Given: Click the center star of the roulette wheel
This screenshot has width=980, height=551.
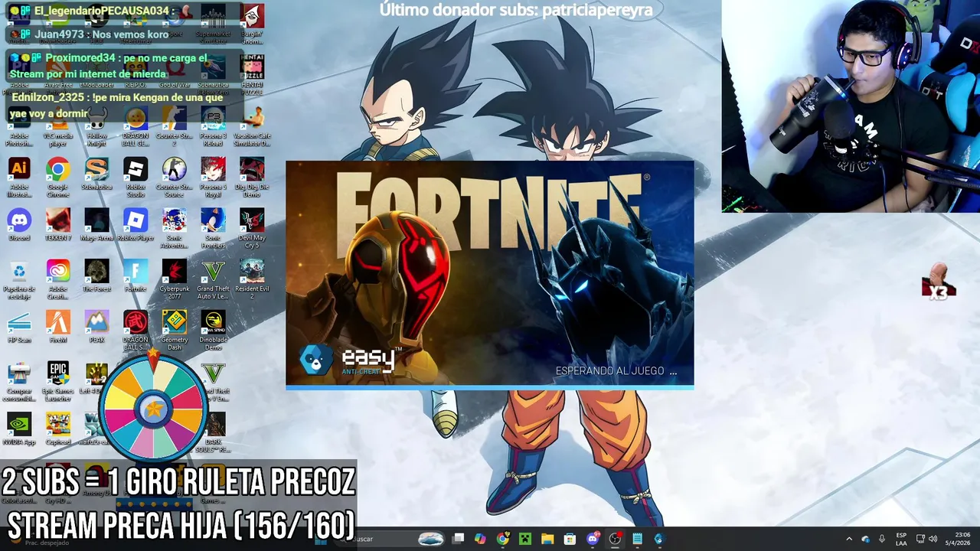Looking at the screenshot, I should pos(154,409).
